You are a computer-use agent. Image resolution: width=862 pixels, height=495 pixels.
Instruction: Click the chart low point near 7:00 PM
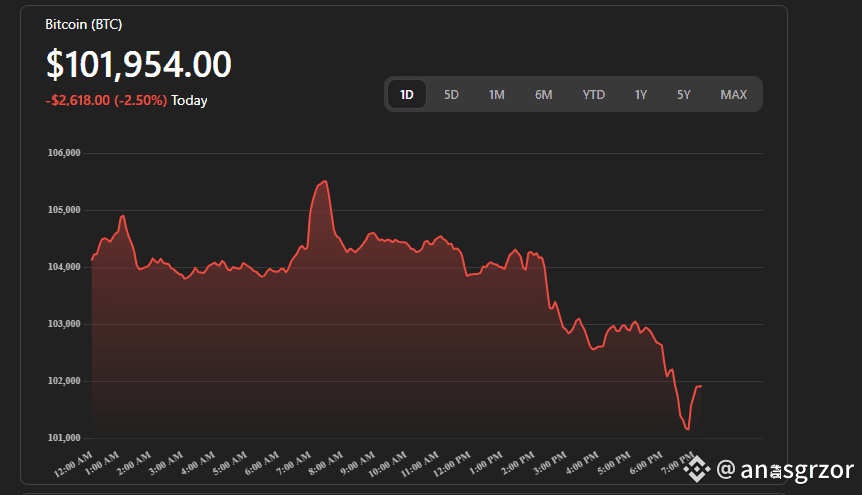688,430
